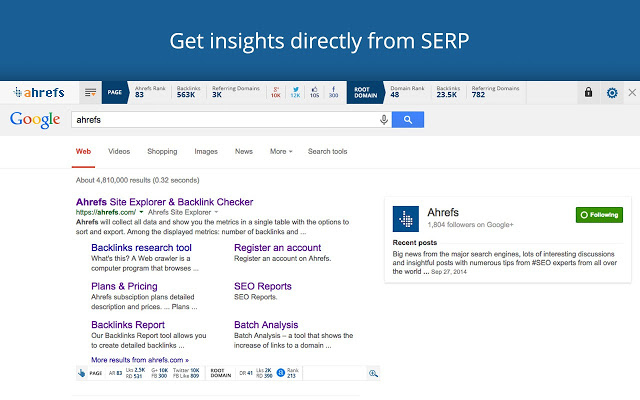
Task: Open Plans & Pricing sitelink
Action: point(124,286)
